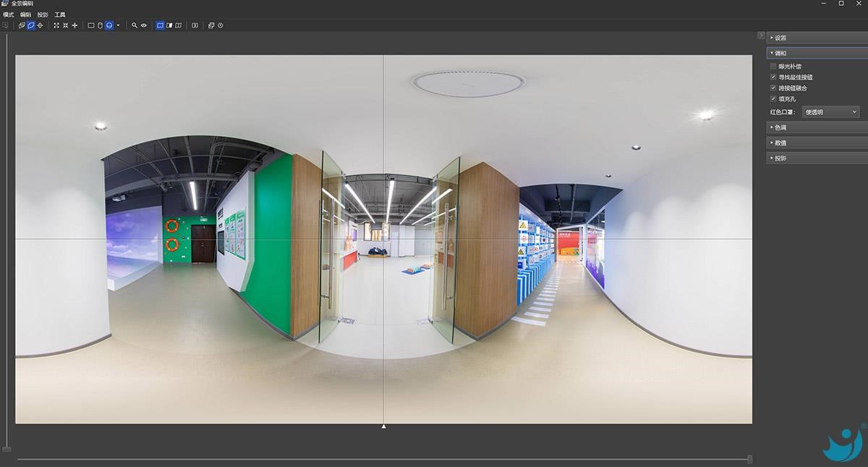Select the cylindrical projection icon
This screenshot has width=868, height=467.
coord(100,25)
